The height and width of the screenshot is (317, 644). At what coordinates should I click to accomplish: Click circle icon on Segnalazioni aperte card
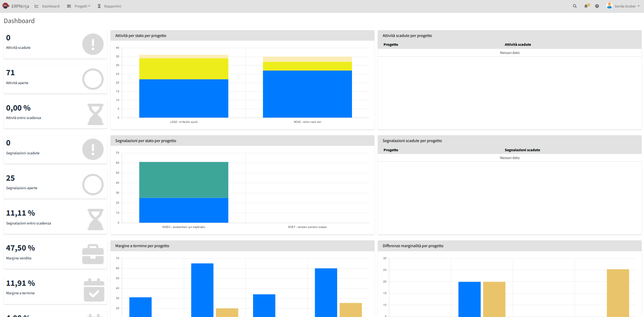[x=93, y=184]
